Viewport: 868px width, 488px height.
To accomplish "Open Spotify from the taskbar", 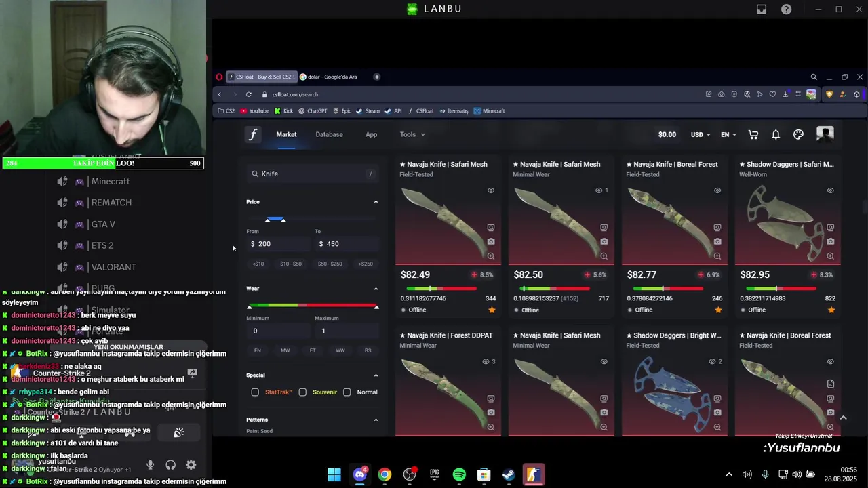I will click(459, 474).
